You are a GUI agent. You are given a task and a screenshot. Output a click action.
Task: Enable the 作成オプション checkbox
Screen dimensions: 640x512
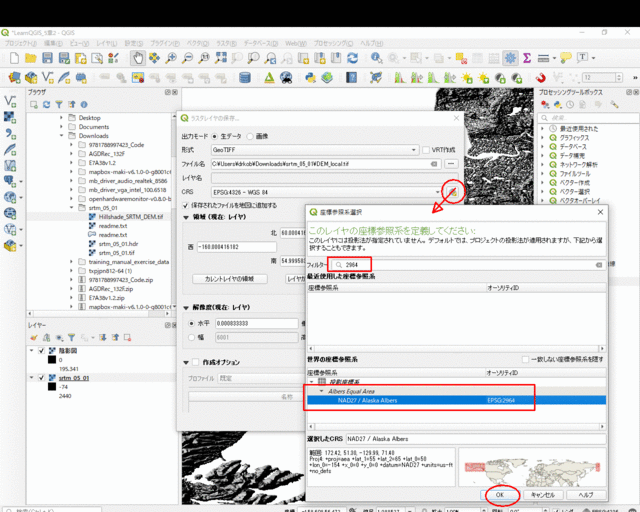pos(196,362)
